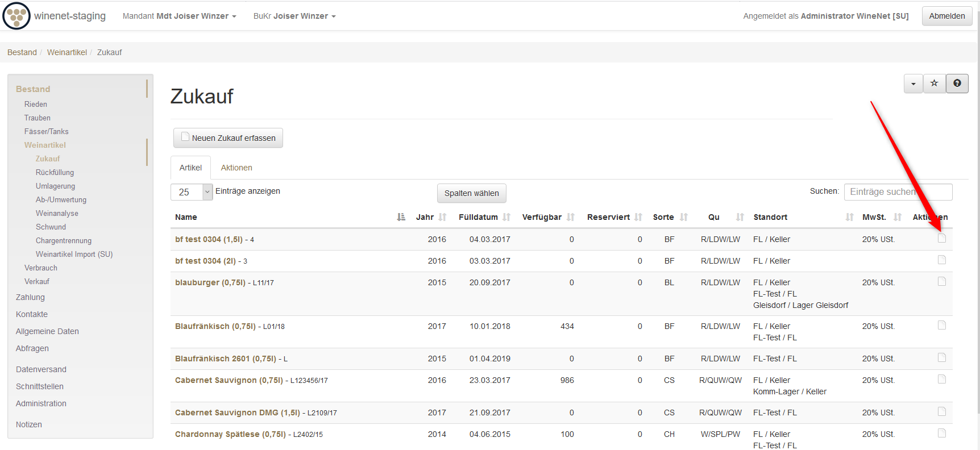This screenshot has height=450, width=980.
Task: Select the Artikel tab
Action: coord(190,168)
